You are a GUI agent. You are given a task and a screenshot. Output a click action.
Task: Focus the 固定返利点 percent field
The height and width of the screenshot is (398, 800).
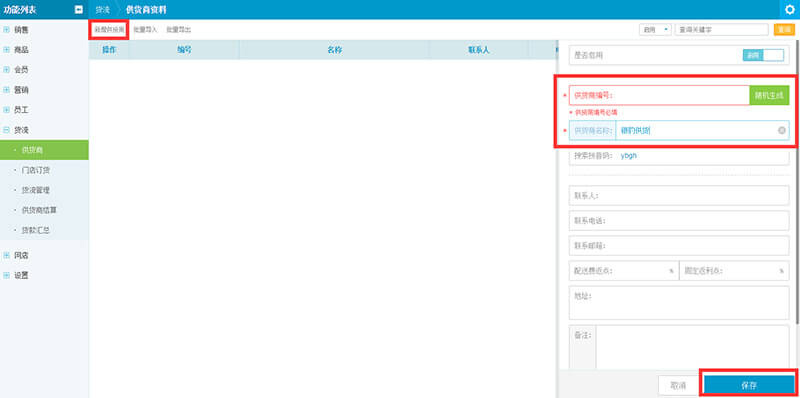(734, 270)
